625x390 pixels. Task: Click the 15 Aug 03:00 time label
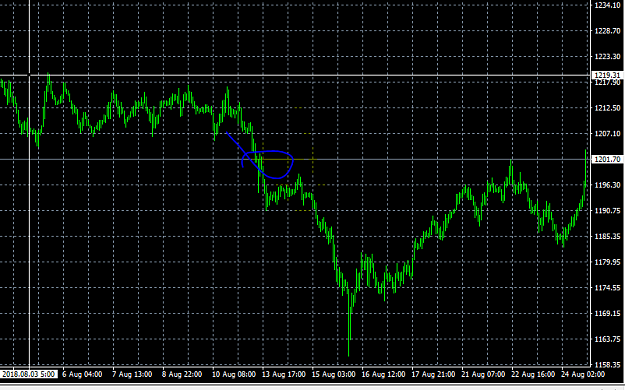[x=333, y=374]
